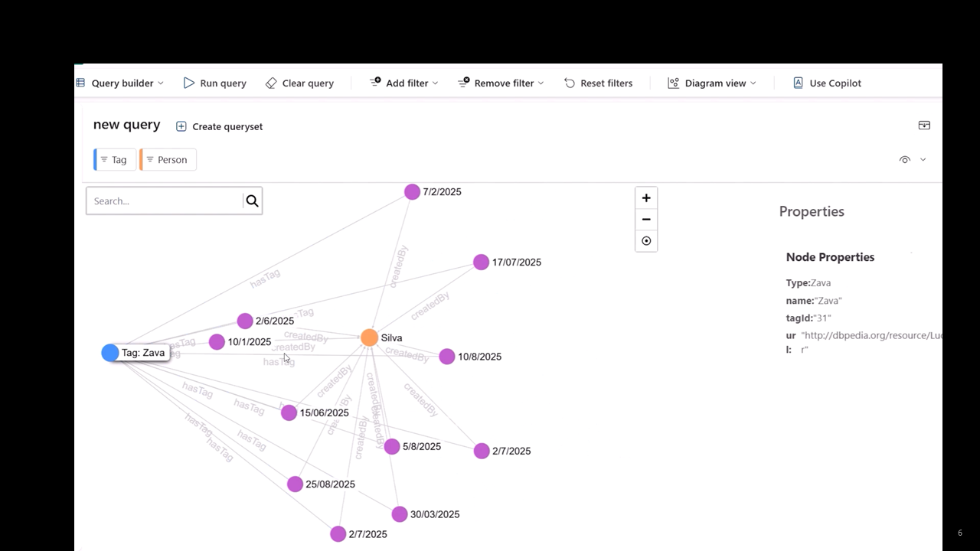Toggle the Person filter chip
The image size is (980, 551).
pos(168,160)
